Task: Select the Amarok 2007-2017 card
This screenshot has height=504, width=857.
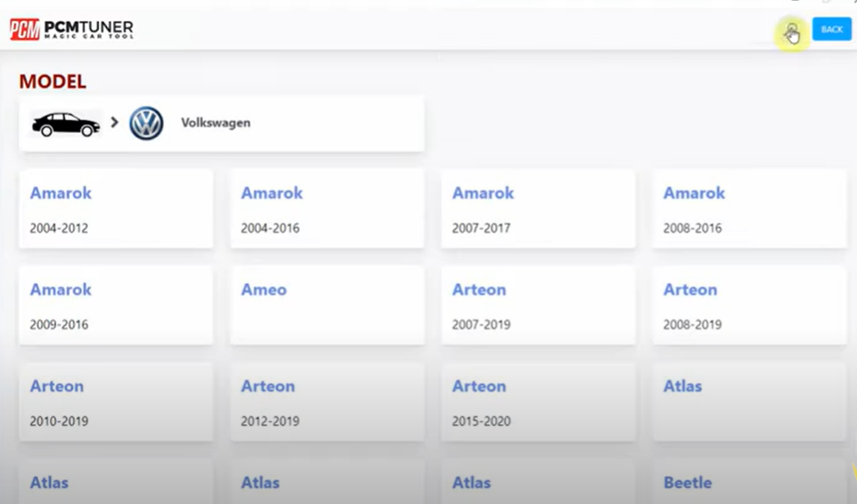Action: pyautogui.click(x=538, y=209)
